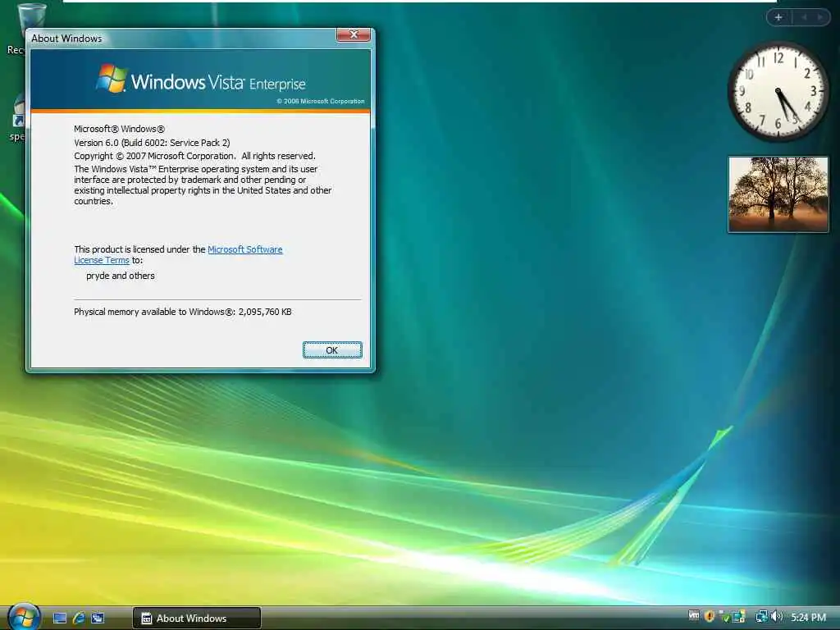The height and width of the screenshot is (630, 840).
Task: Open Windows Sidebar tray icon
Action: coord(739,617)
